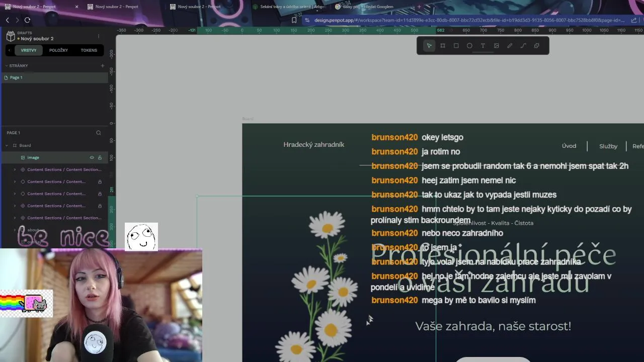This screenshot has width=644, height=362.
Task: Switch to the second Penpot browser tab
Action: click(x=117, y=7)
